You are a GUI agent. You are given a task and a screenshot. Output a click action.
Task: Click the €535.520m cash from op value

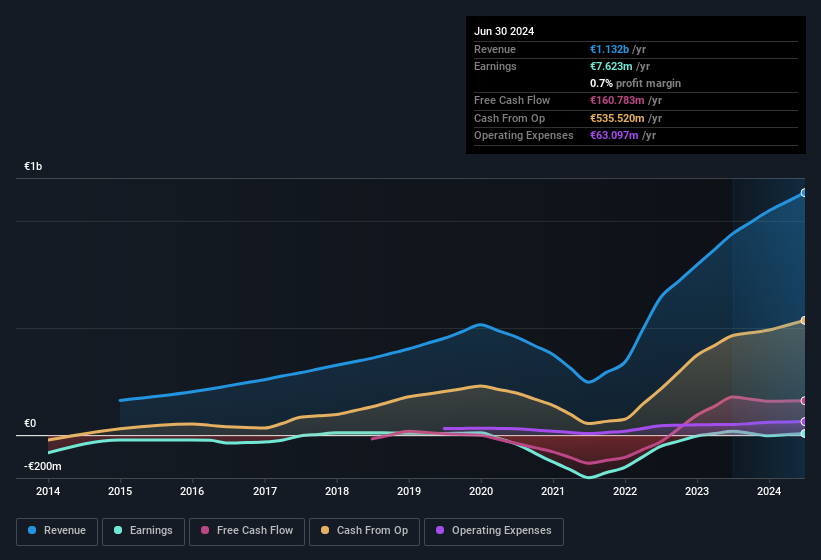click(x=617, y=118)
